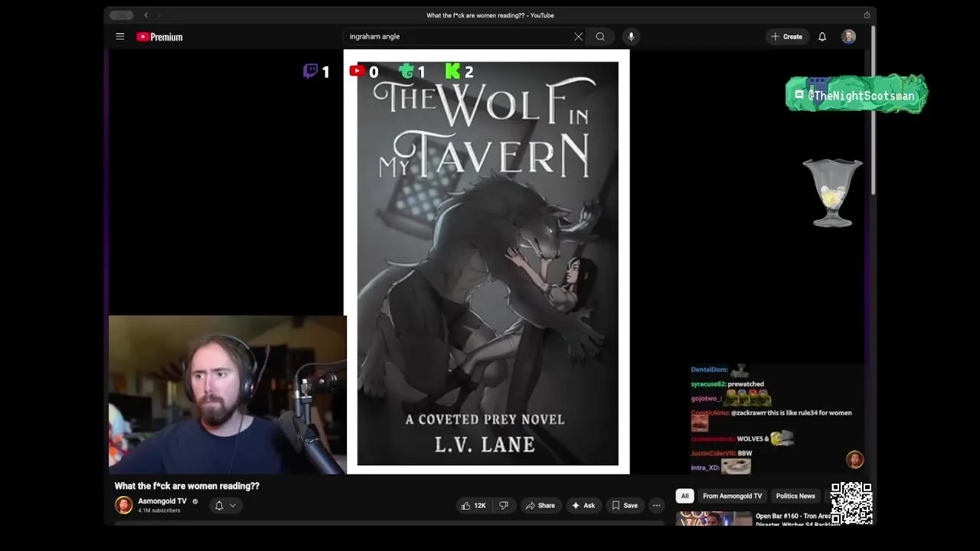
Task: Visit the Asmongold TV channel name link
Action: [162, 501]
